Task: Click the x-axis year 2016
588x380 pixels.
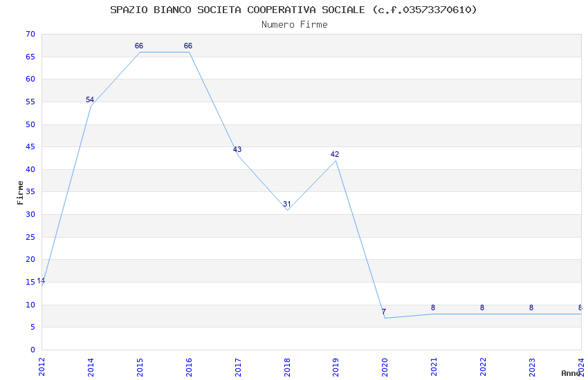Action: (x=189, y=367)
